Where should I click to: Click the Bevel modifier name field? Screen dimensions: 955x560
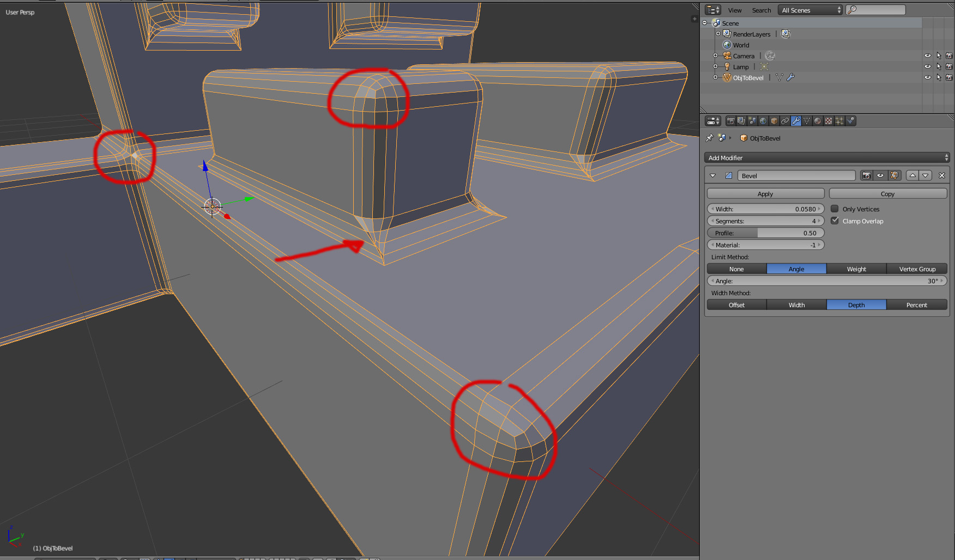(x=796, y=175)
